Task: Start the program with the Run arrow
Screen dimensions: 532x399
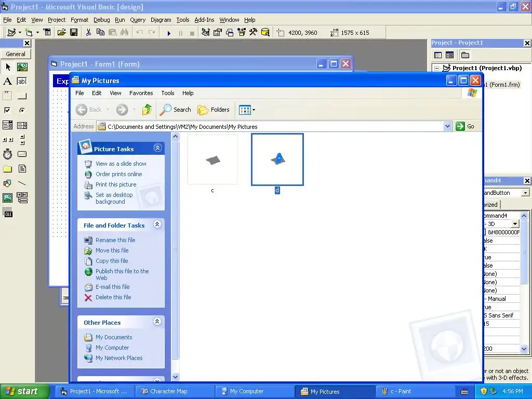Action: pos(169,33)
